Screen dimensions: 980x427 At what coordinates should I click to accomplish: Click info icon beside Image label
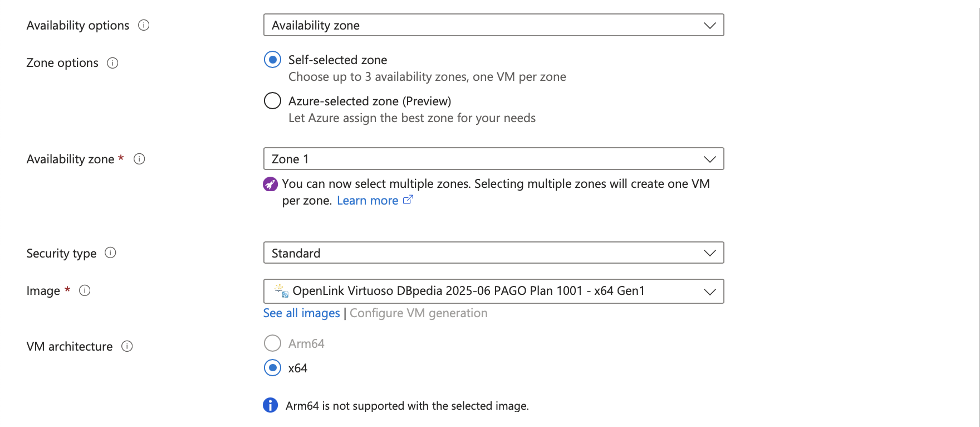(85, 290)
